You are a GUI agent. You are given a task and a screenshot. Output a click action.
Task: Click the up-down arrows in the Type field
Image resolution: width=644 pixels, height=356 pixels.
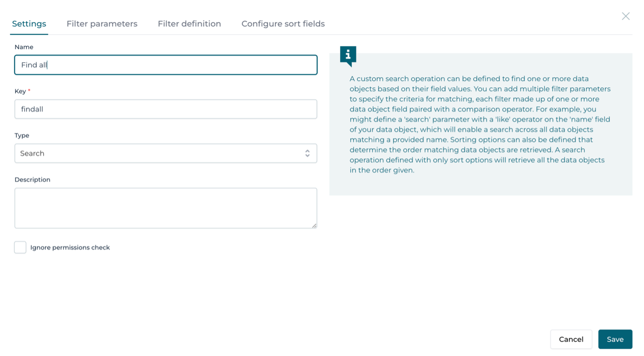pyautogui.click(x=307, y=153)
